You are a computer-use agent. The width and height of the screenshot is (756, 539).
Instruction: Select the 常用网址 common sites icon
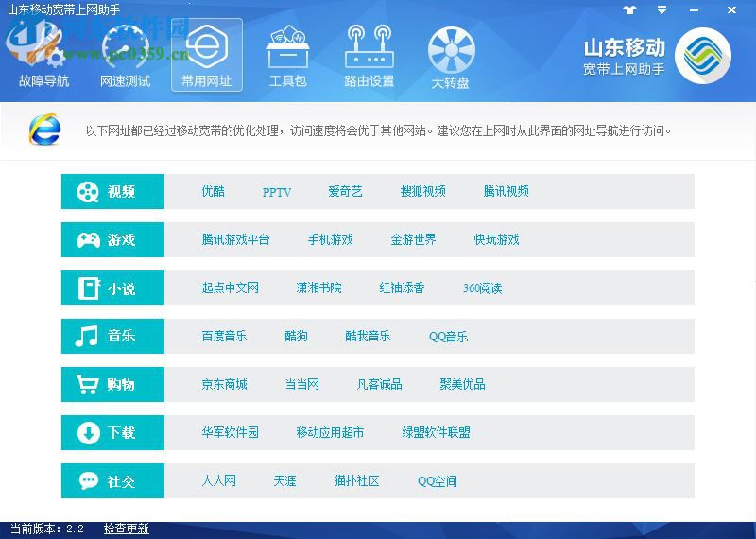tap(207, 55)
